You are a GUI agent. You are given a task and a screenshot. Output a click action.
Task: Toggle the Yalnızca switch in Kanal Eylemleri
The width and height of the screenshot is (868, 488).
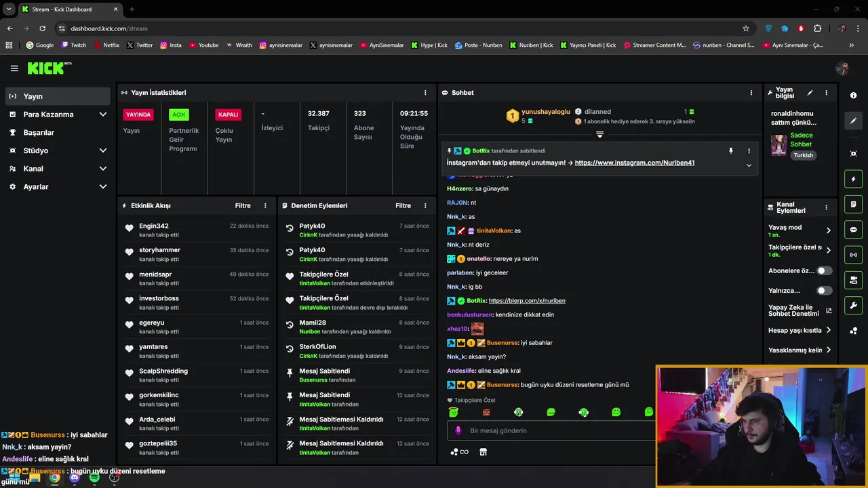click(824, 291)
